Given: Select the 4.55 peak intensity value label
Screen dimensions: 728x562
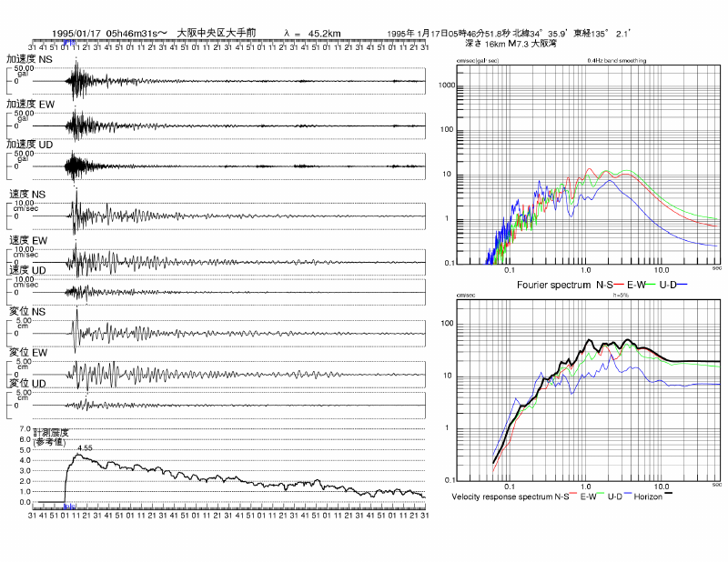Looking at the screenshot, I should pyautogui.click(x=86, y=448).
